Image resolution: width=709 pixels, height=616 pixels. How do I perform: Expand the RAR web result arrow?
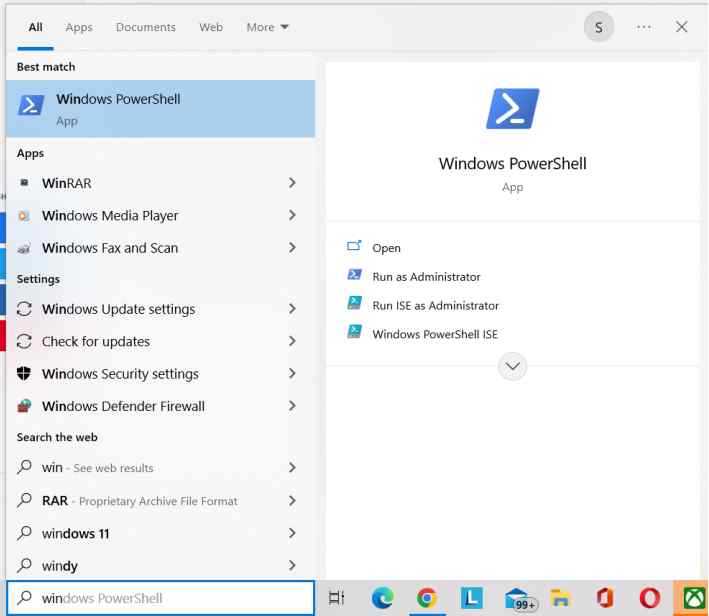292,501
